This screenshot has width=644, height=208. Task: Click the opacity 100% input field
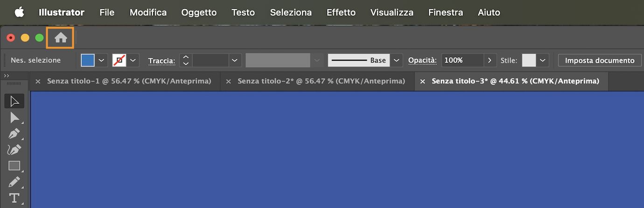coord(462,60)
